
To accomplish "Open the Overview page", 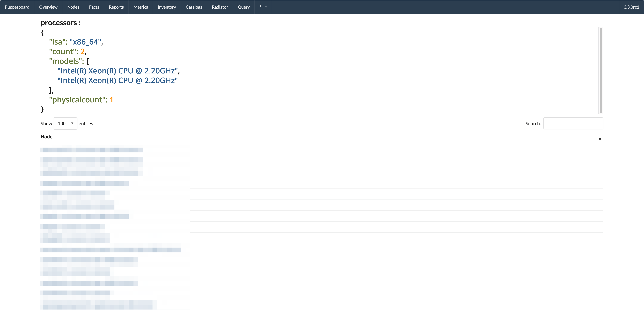I will click(48, 7).
